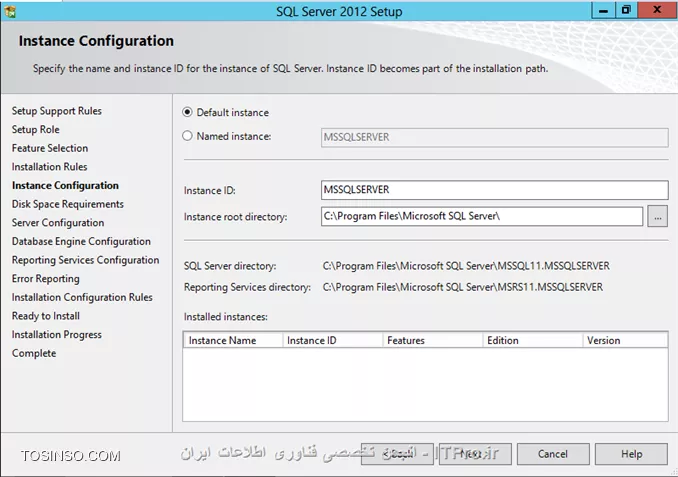Select Installation Rules step

(49, 167)
